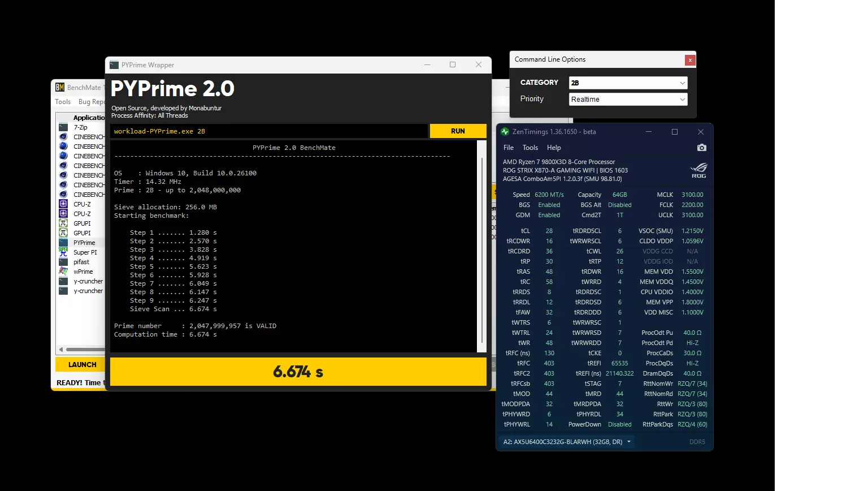Maximize the ZenTimings window
Image resolution: width=868 pixels, height=491 pixels.
[x=675, y=132]
